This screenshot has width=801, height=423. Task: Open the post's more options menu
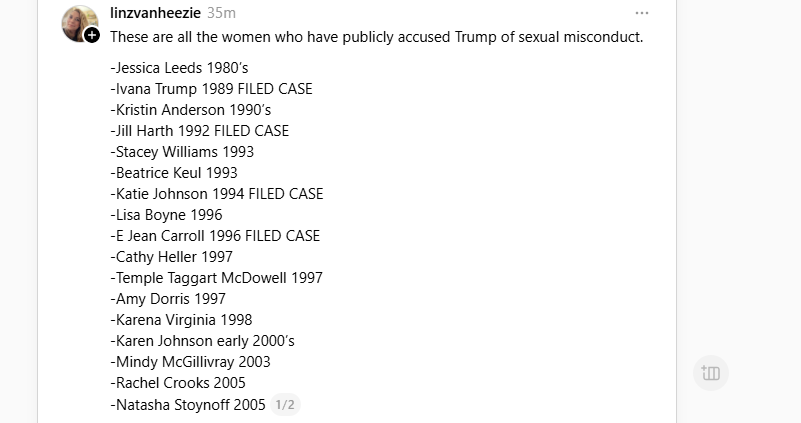point(641,13)
